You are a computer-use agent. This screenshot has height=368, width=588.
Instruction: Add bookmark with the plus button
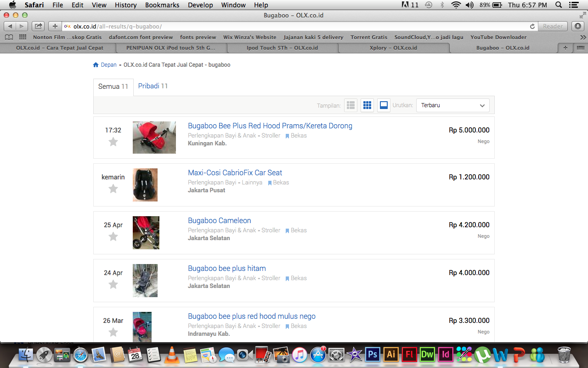pyautogui.click(x=55, y=27)
